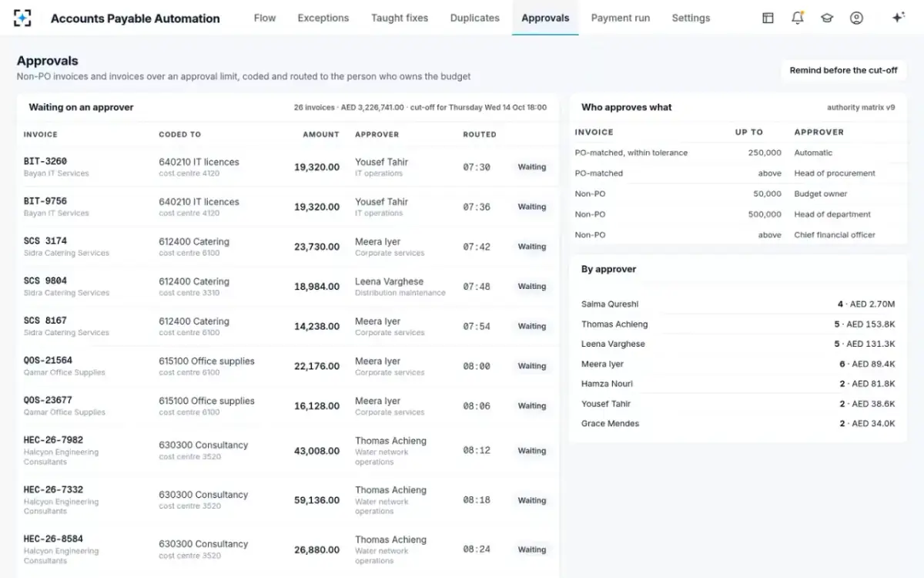
Task: Click Waiting status for HEC-26-7332
Action: click(532, 501)
